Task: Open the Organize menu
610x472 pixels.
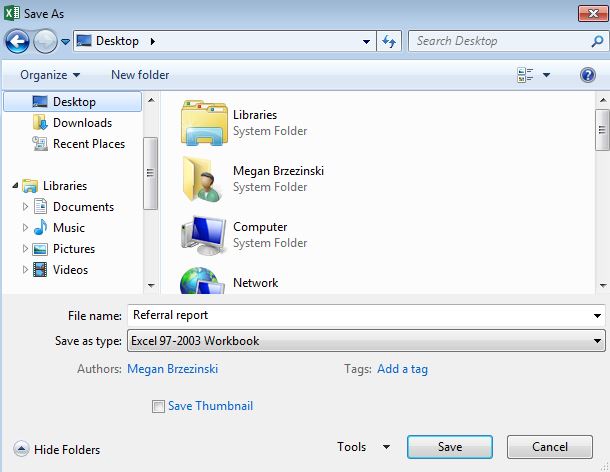Action: (x=50, y=75)
